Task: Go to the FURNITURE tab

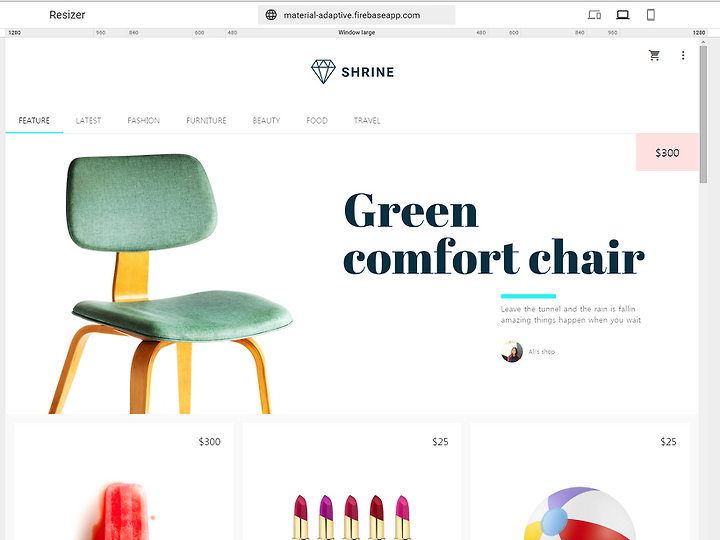Action: pos(206,121)
